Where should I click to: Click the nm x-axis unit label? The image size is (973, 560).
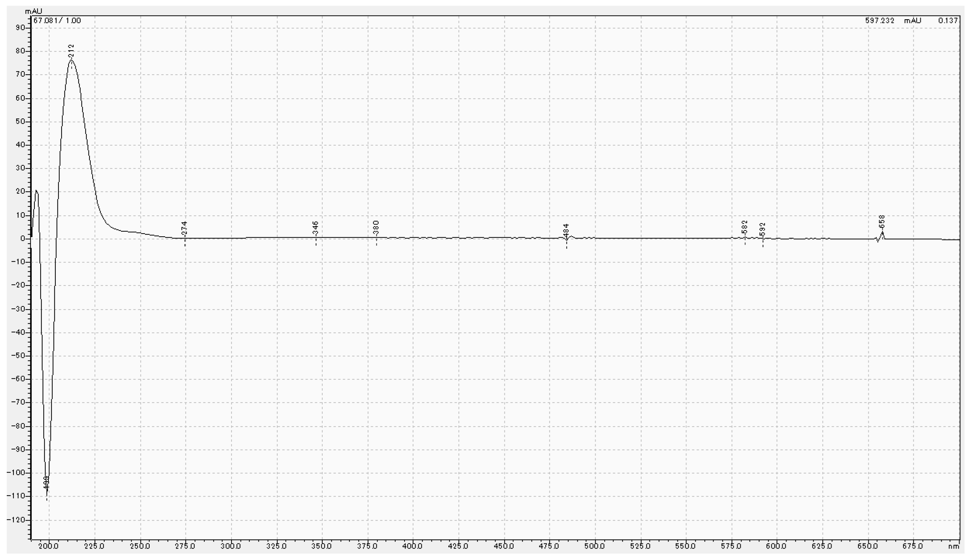click(x=954, y=546)
